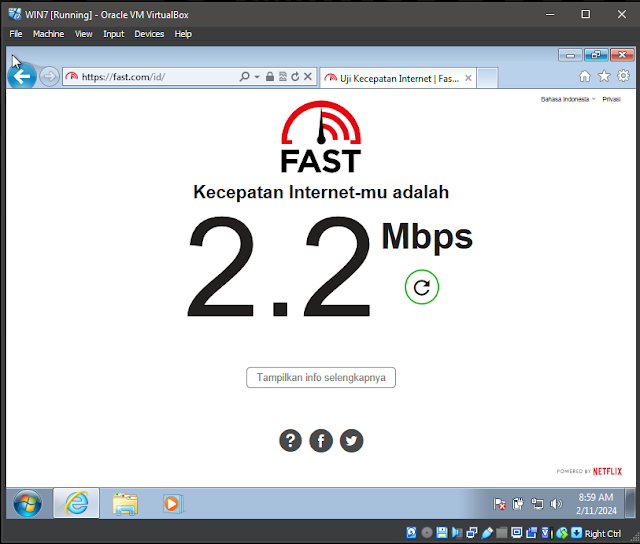Open IE Favorites star icon

(604, 76)
